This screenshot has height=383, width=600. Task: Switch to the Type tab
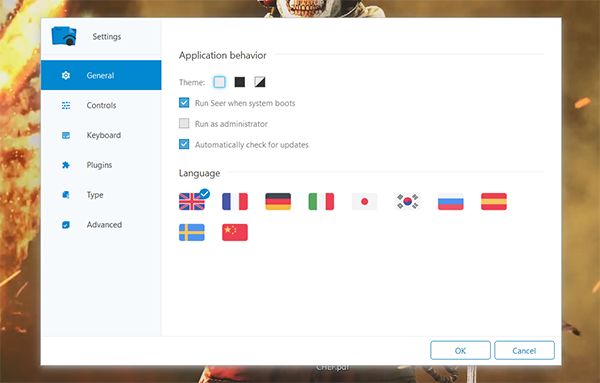click(x=101, y=195)
